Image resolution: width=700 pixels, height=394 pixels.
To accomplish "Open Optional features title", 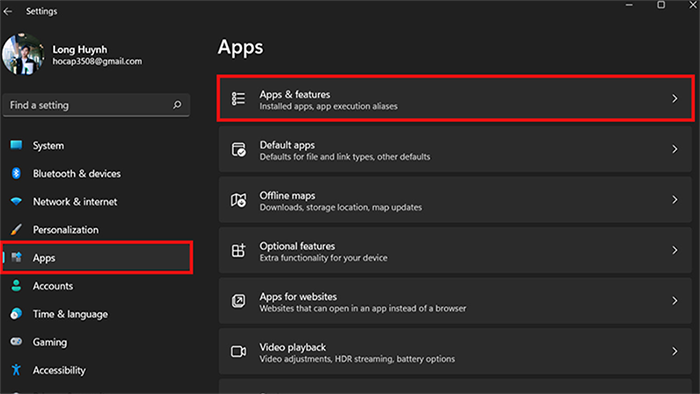I will (x=297, y=246).
